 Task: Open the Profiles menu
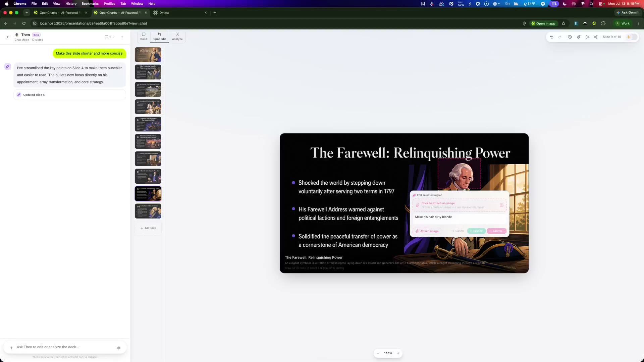coord(109,4)
